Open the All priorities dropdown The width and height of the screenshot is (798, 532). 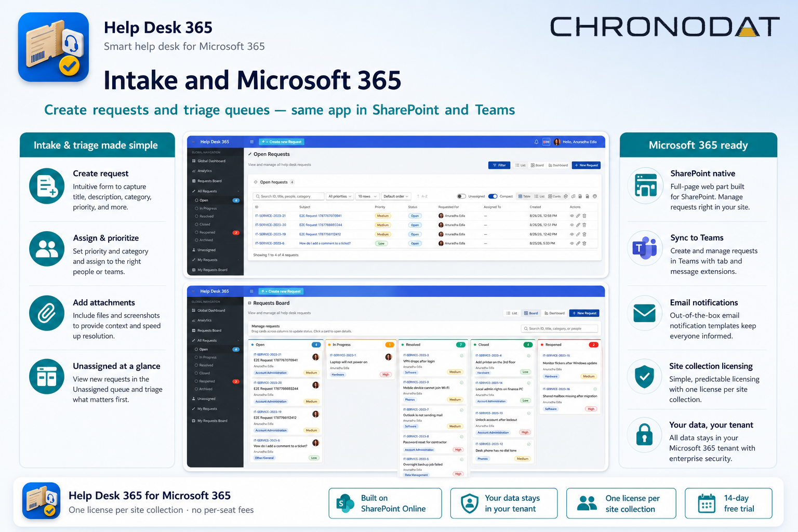pos(340,196)
